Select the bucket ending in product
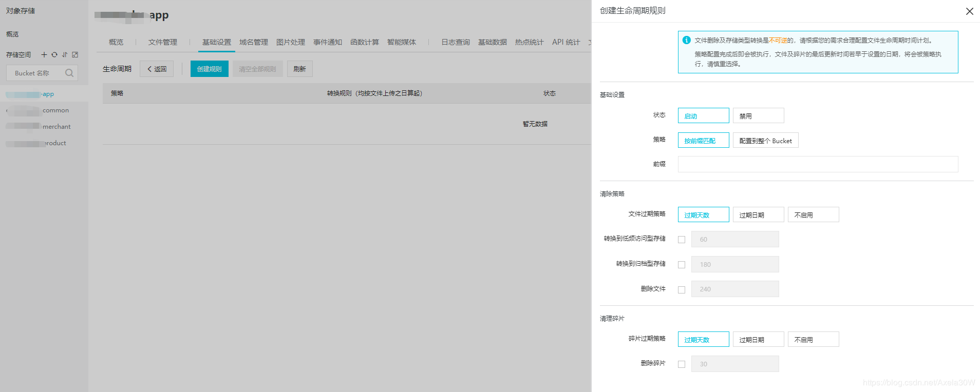 (44, 143)
